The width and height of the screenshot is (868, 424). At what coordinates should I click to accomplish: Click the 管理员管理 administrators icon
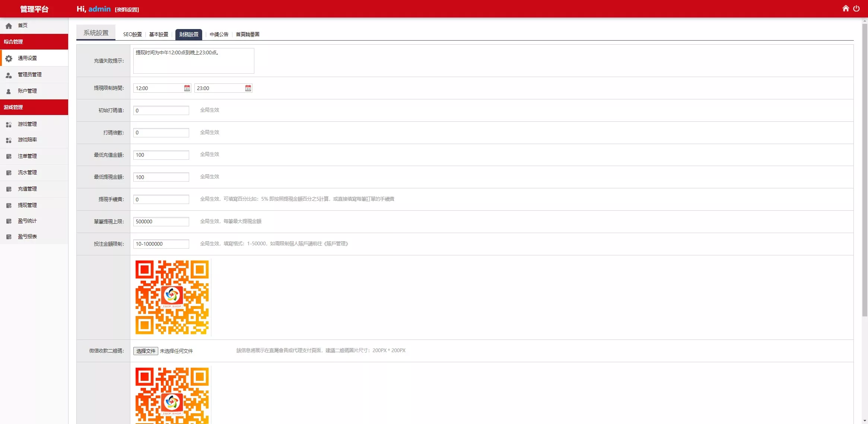pyautogui.click(x=9, y=74)
